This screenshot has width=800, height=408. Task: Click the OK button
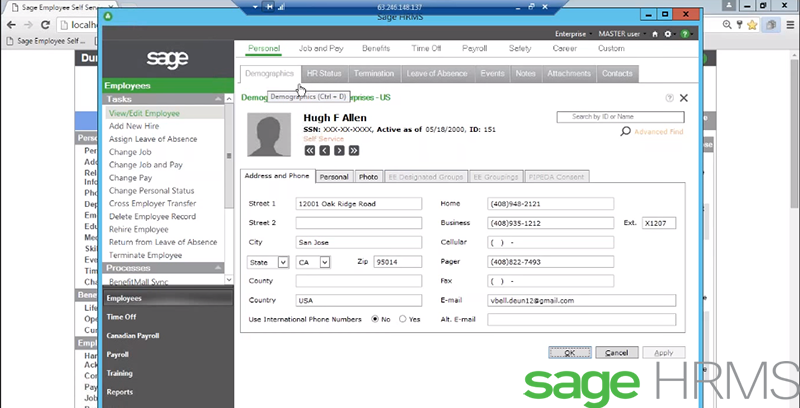coord(568,352)
